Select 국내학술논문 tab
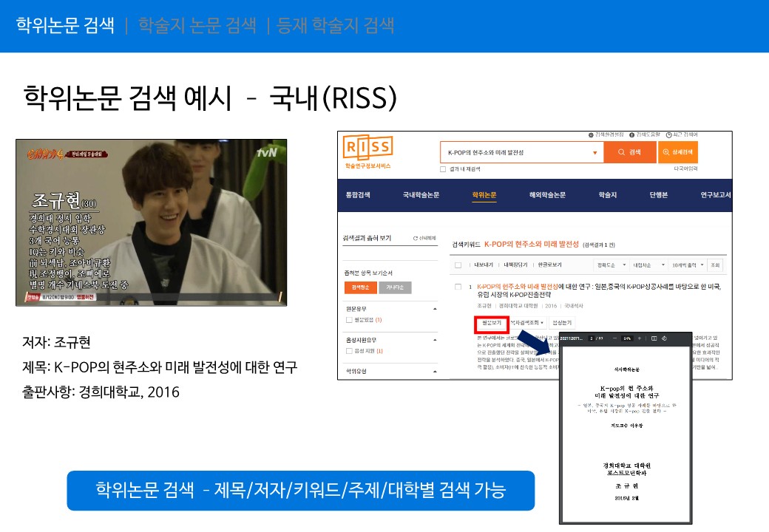The image size is (769, 532). (x=421, y=195)
